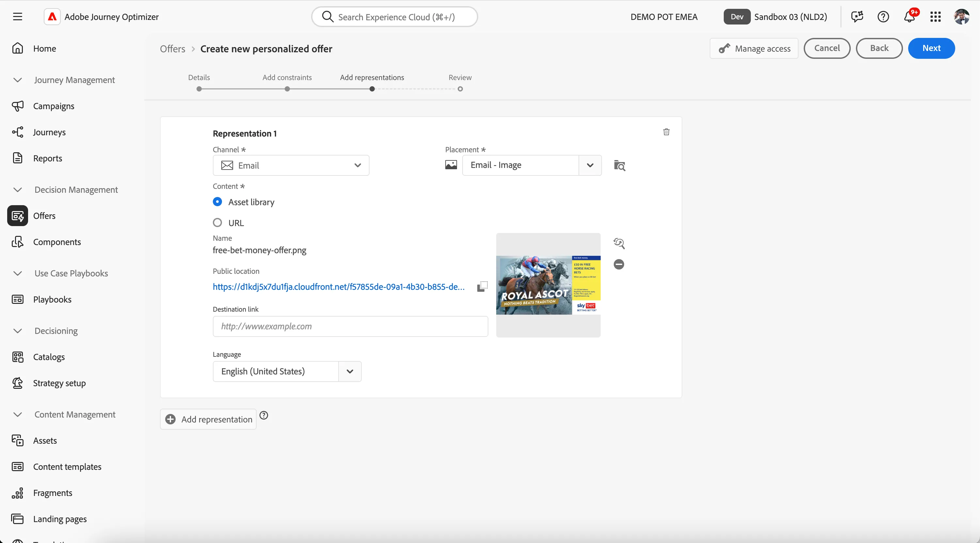Open Components in the sidebar
This screenshot has height=543, width=980.
click(57, 242)
